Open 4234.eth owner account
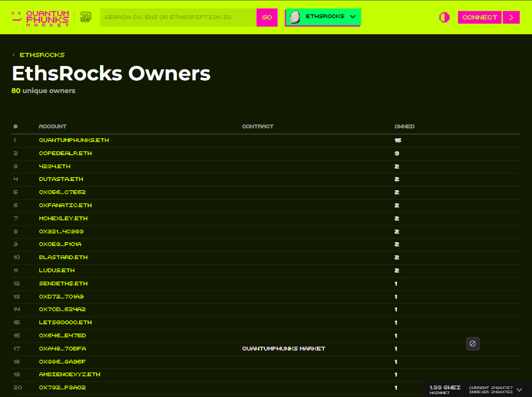This screenshot has height=397, width=532. tap(55, 166)
